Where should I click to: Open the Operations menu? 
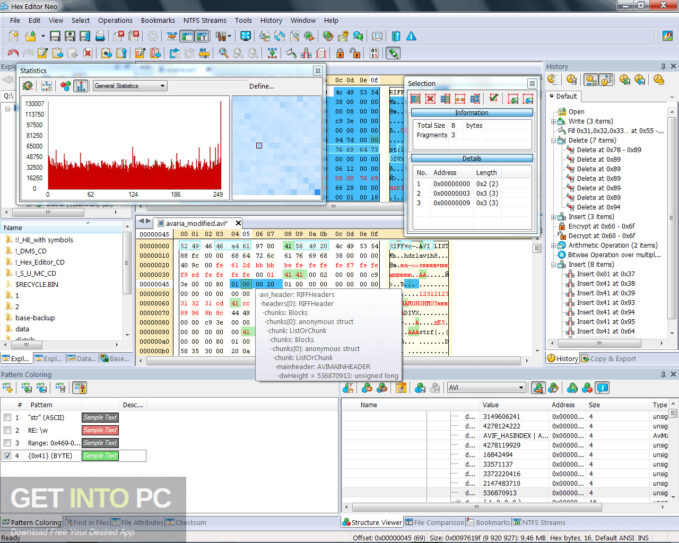(x=115, y=20)
